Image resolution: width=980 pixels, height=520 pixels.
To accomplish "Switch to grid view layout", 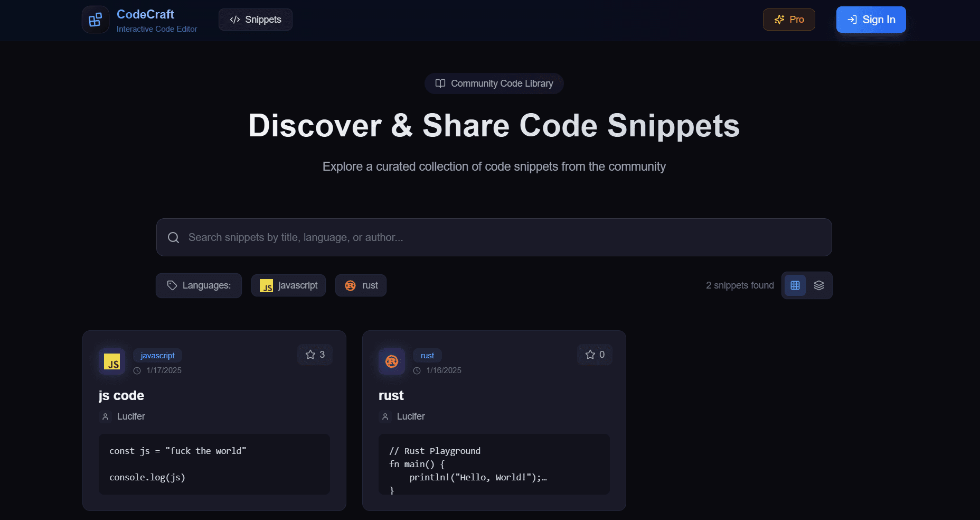I will pos(795,285).
